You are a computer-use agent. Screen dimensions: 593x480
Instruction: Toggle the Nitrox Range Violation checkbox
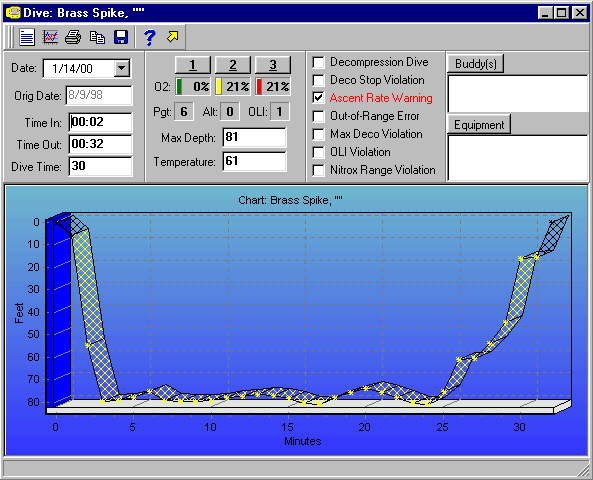pyautogui.click(x=318, y=170)
